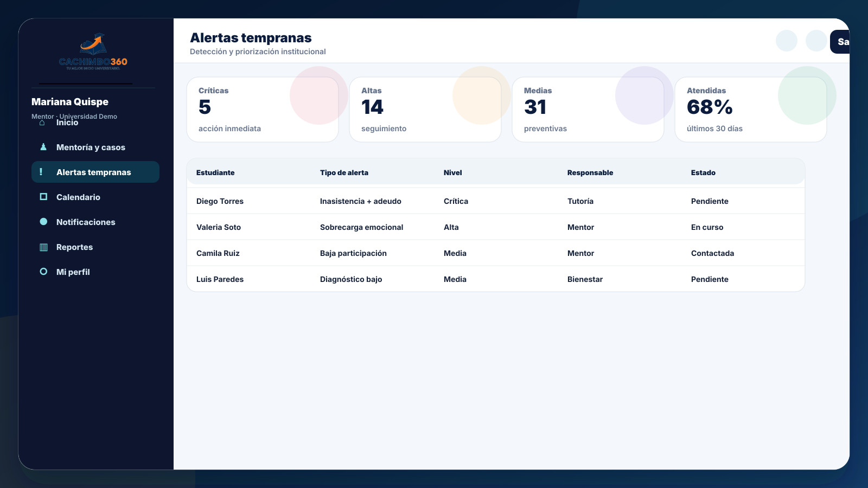Select student Valeria Soto
Viewport: 868px width, 488px height.
(x=219, y=227)
